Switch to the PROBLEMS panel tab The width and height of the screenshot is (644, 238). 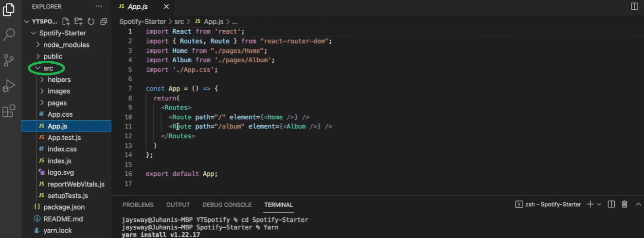point(138,205)
